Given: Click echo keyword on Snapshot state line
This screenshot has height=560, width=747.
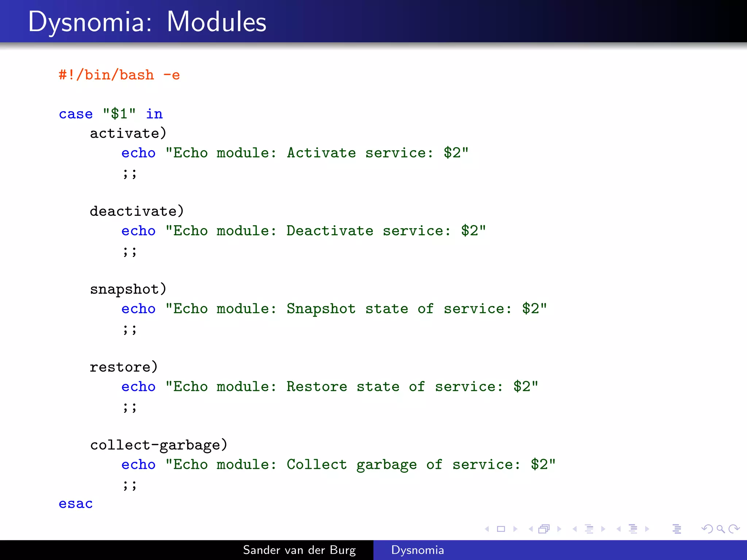Looking at the screenshot, I should pos(139,308).
